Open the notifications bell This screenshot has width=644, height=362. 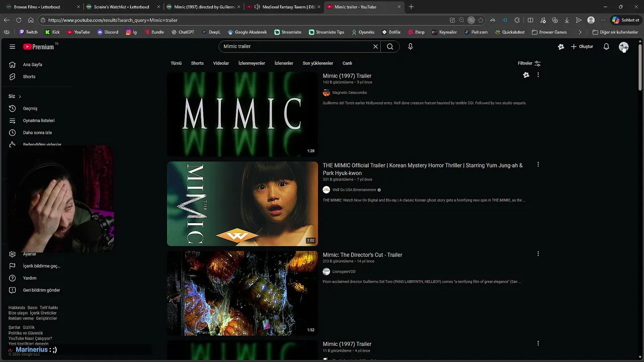coord(606,46)
